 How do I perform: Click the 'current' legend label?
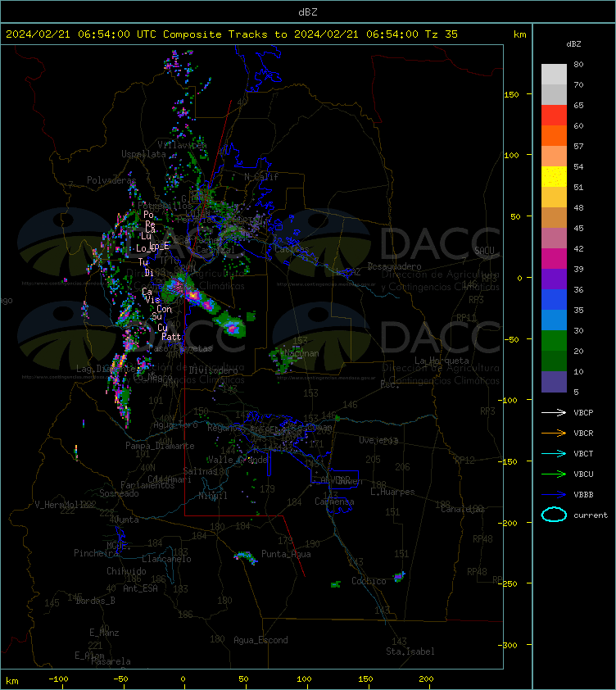click(591, 515)
